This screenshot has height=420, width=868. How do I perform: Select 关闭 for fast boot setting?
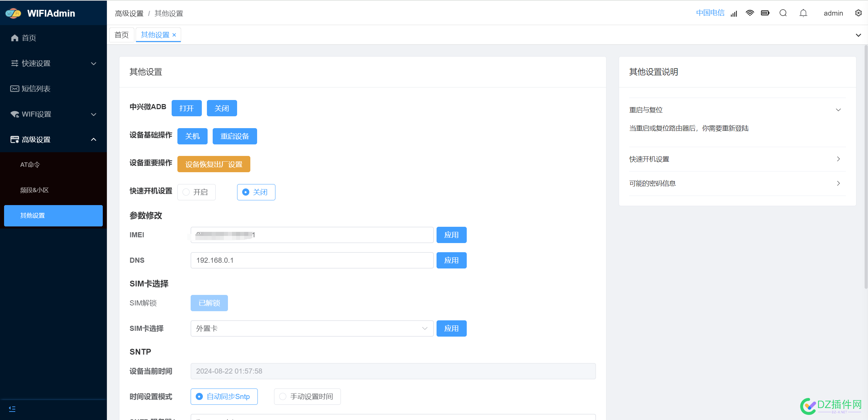point(256,192)
